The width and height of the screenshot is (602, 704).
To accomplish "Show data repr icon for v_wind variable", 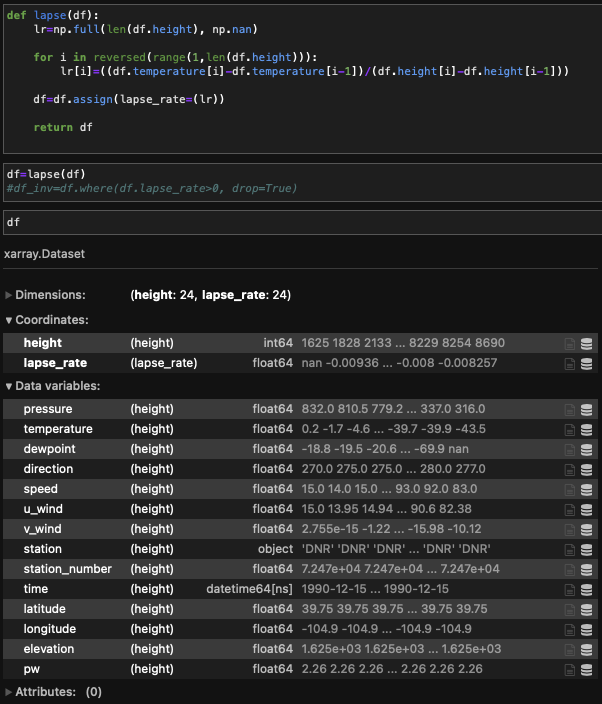I will pos(586,530).
